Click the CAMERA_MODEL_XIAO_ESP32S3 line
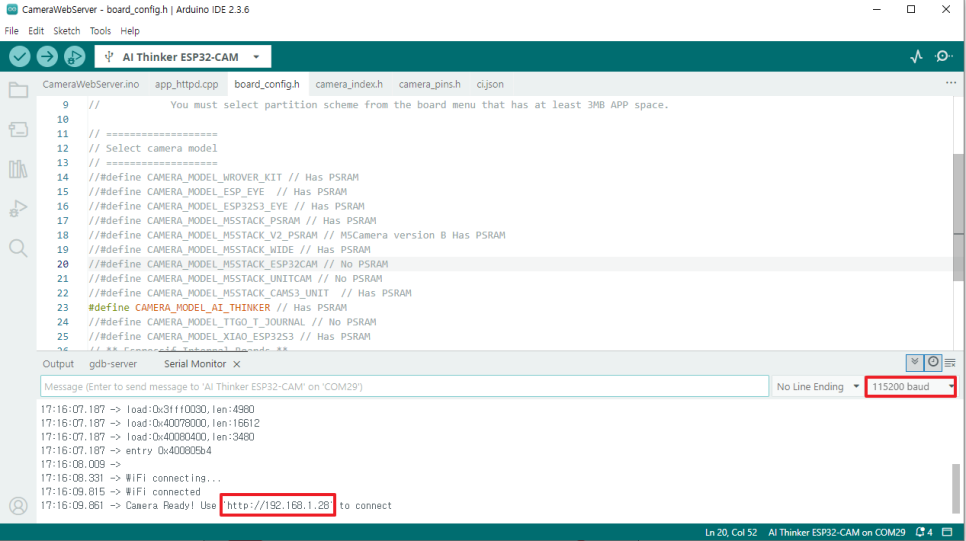The image size is (966, 541). pyautogui.click(x=229, y=336)
